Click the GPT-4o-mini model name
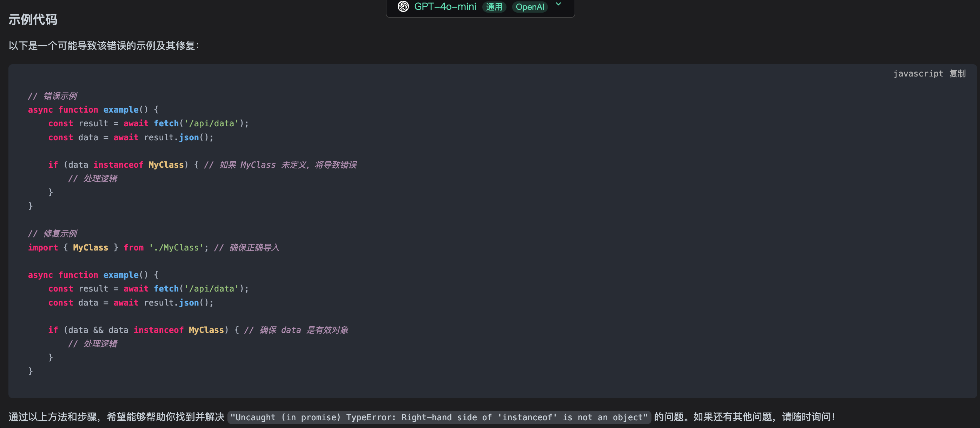The image size is (980, 428). (x=445, y=6)
